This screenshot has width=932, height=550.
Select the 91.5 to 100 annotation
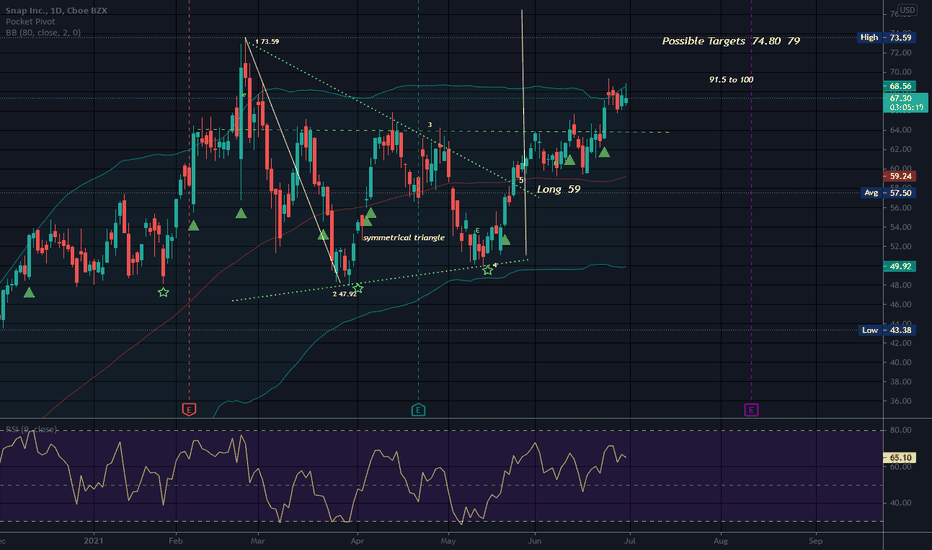click(731, 80)
